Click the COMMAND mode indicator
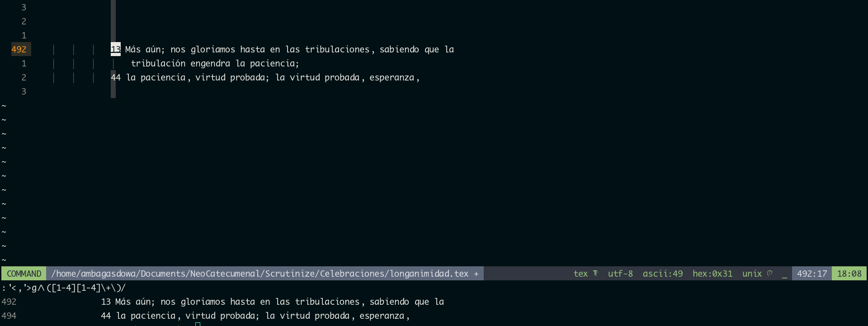This screenshot has width=868, height=326. (x=24, y=274)
